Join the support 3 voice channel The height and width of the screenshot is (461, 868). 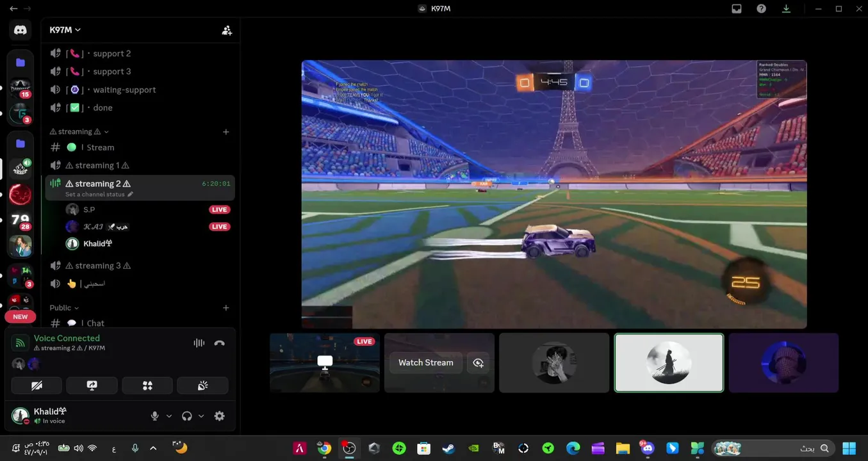[140, 72]
